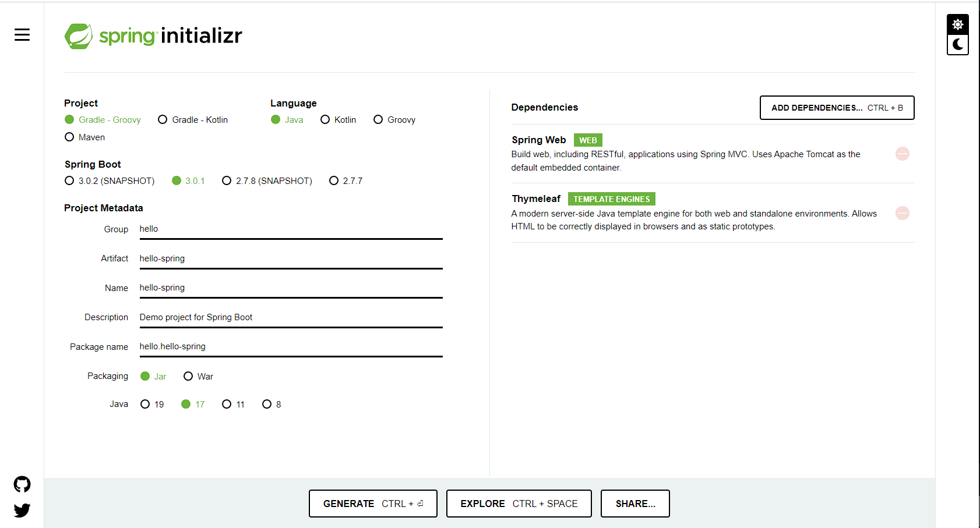
Task: Select Maven project type
Action: click(85, 137)
